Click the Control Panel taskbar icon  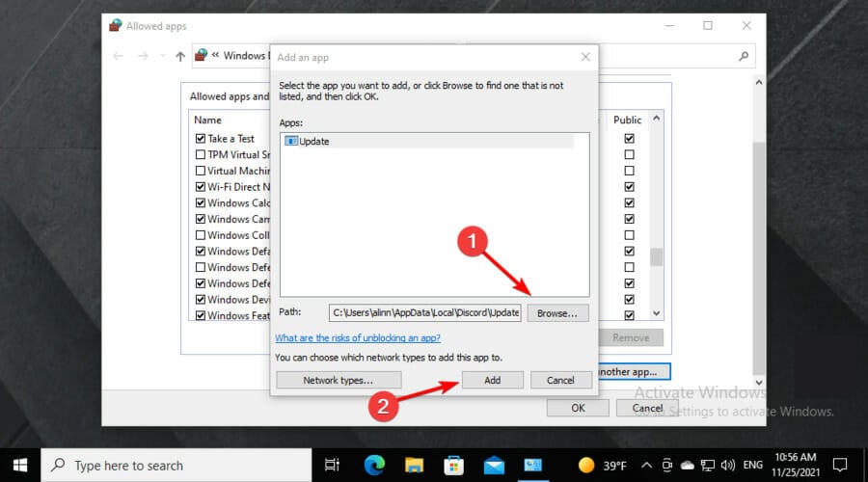[x=533, y=466]
